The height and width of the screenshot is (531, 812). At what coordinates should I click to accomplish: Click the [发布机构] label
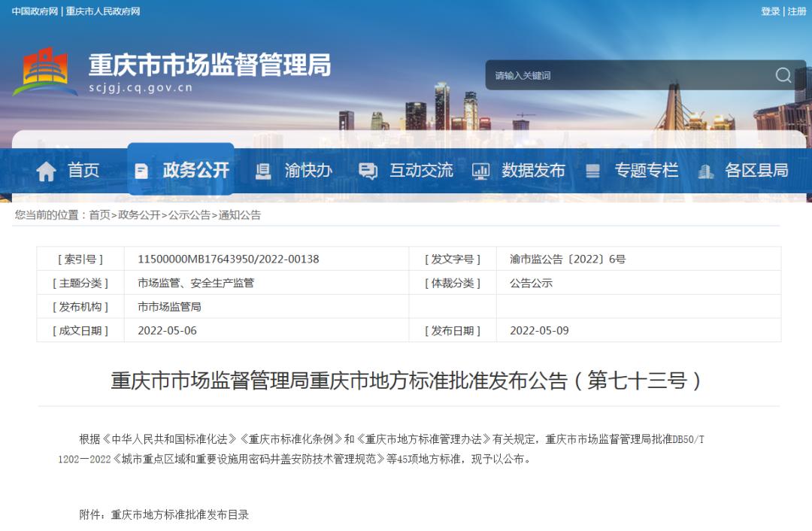(x=80, y=307)
